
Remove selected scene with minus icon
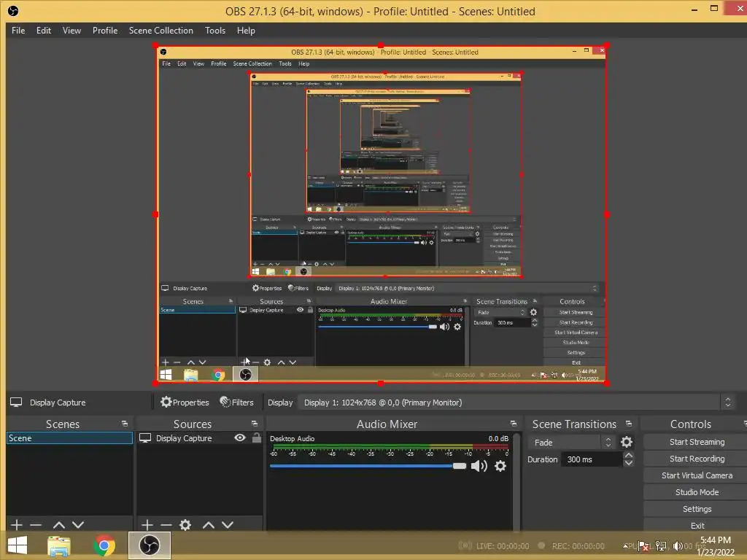point(36,525)
